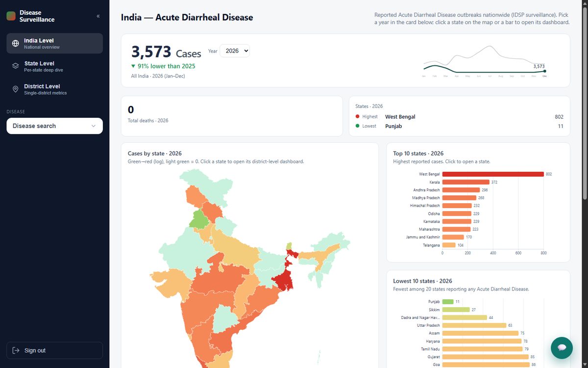Image resolution: width=588 pixels, height=368 pixels.
Task: Click the Total deaths · 2026 card
Action: click(x=232, y=116)
